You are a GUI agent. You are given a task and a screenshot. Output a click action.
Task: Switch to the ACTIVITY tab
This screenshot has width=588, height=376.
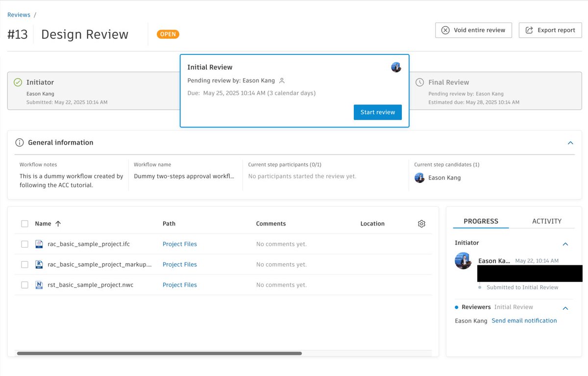pyautogui.click(x=546, y=221)
